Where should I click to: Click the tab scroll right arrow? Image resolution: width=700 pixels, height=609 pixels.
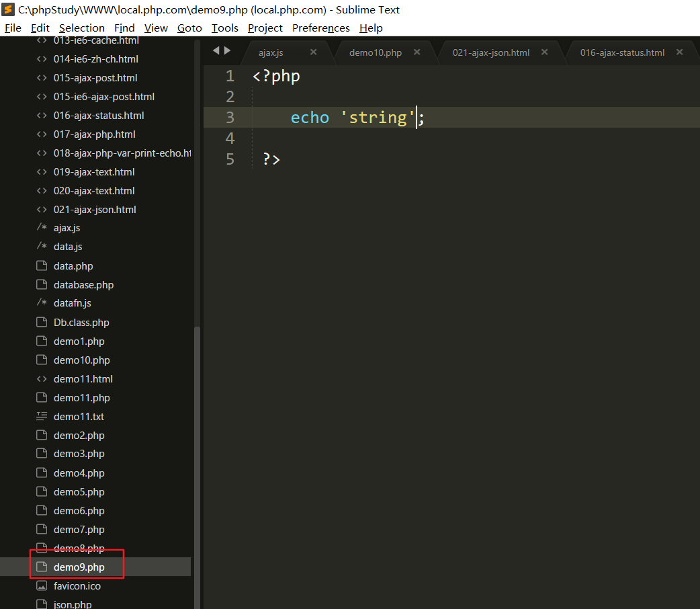pos(228,50)
